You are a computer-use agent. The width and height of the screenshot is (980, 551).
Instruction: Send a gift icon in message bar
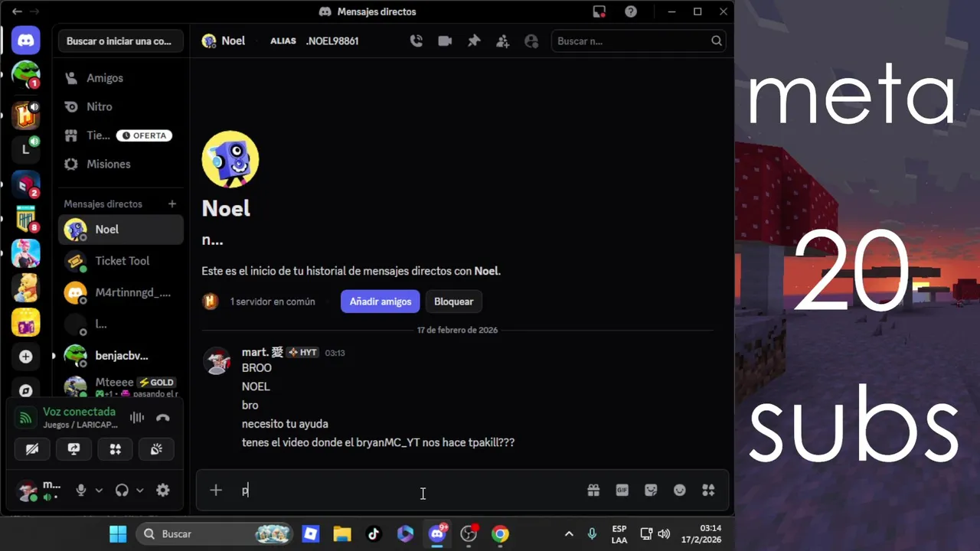593,491
